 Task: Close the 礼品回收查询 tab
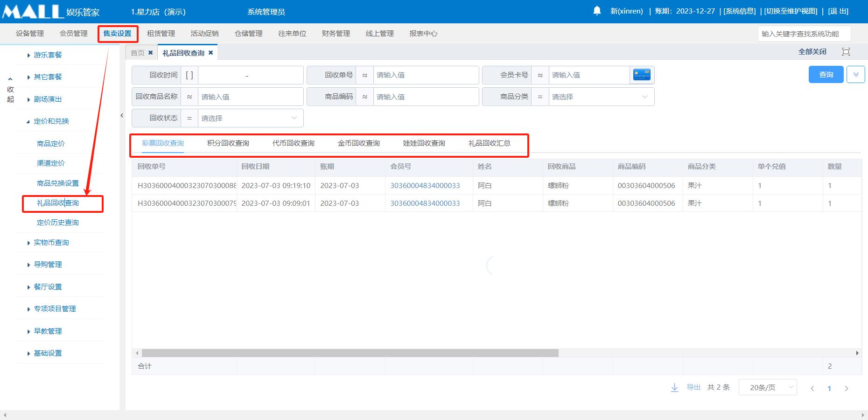(x=211, y=53)
